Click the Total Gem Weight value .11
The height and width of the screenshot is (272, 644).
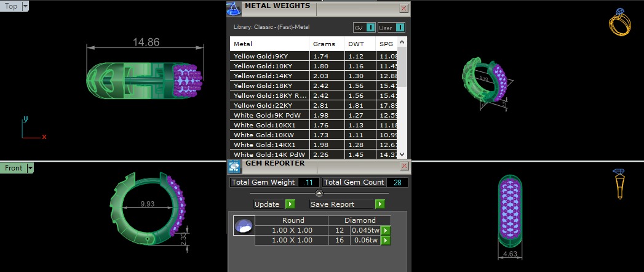point(308,182)
